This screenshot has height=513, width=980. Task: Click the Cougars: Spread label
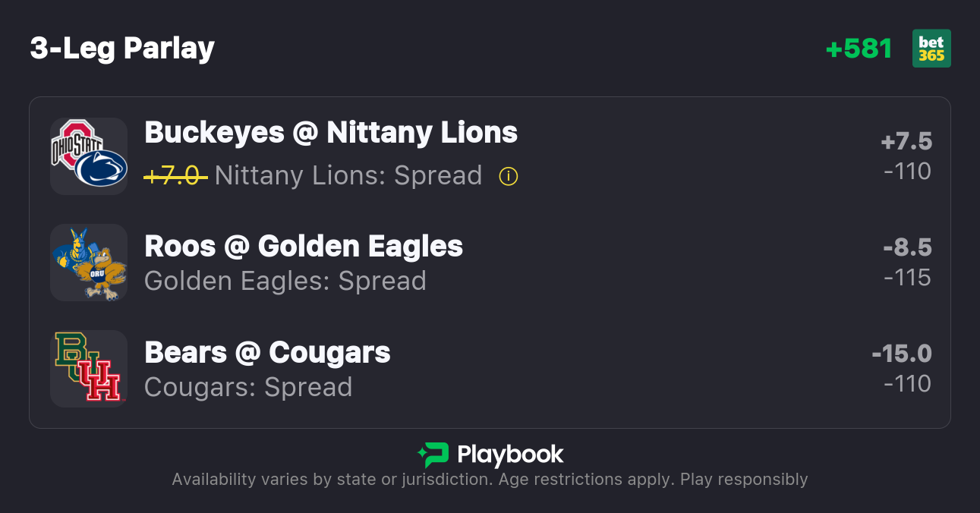(248, 387)
